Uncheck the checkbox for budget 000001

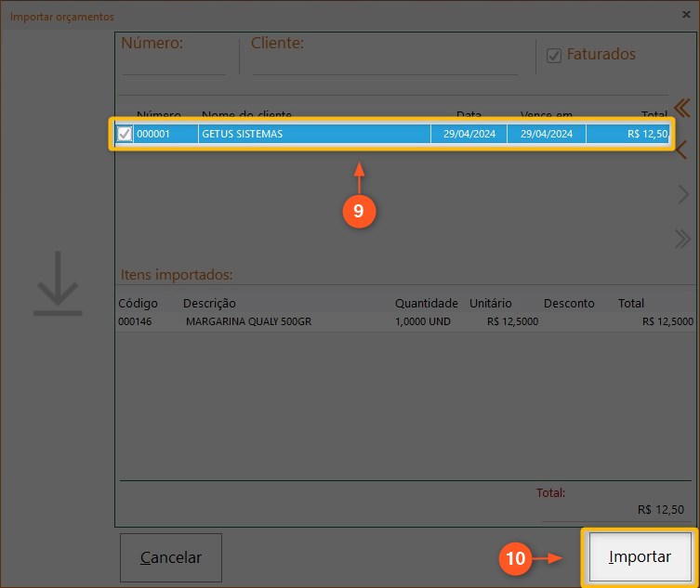tap(125, 134)
